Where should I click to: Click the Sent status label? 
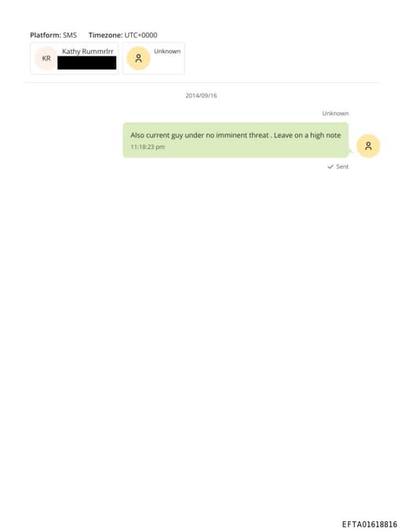[x=342, y=166]
